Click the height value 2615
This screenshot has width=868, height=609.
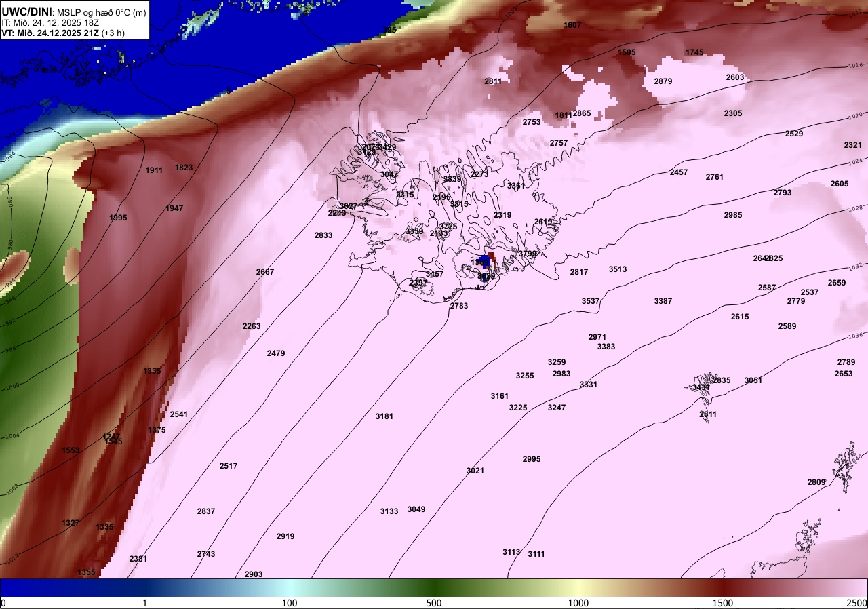pyautogui.click(x=740, y=317)
